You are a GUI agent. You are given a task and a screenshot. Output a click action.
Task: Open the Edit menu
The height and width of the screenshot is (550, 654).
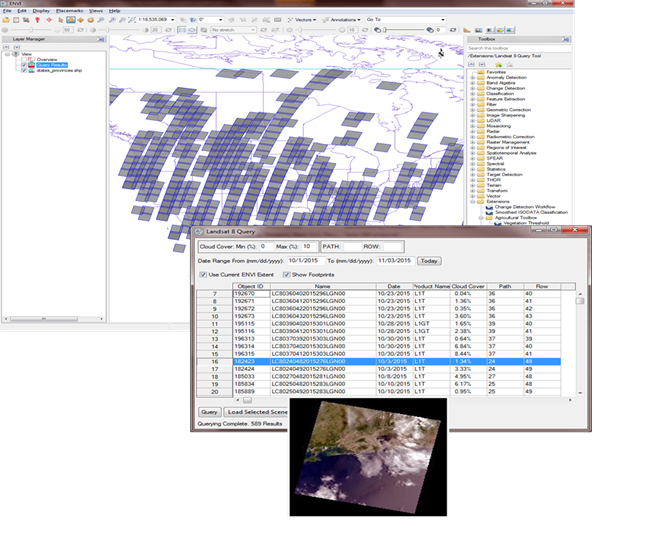click(22, 11)
